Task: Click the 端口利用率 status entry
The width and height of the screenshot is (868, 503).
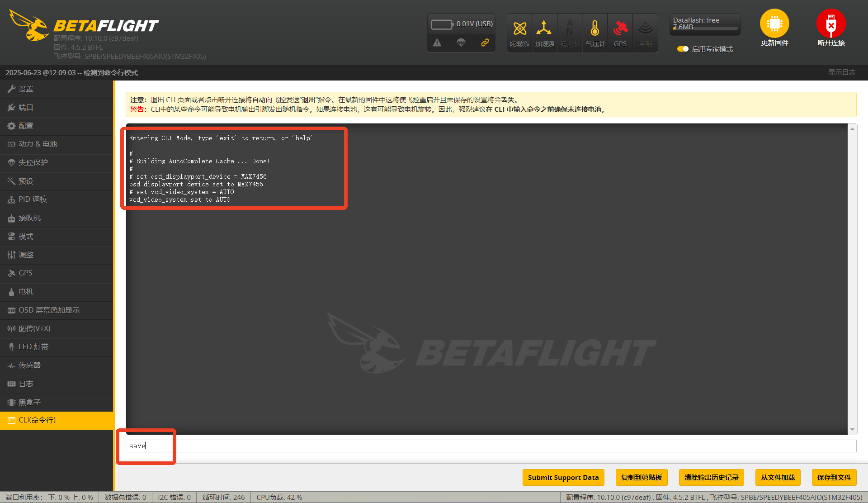Action: 49,498
